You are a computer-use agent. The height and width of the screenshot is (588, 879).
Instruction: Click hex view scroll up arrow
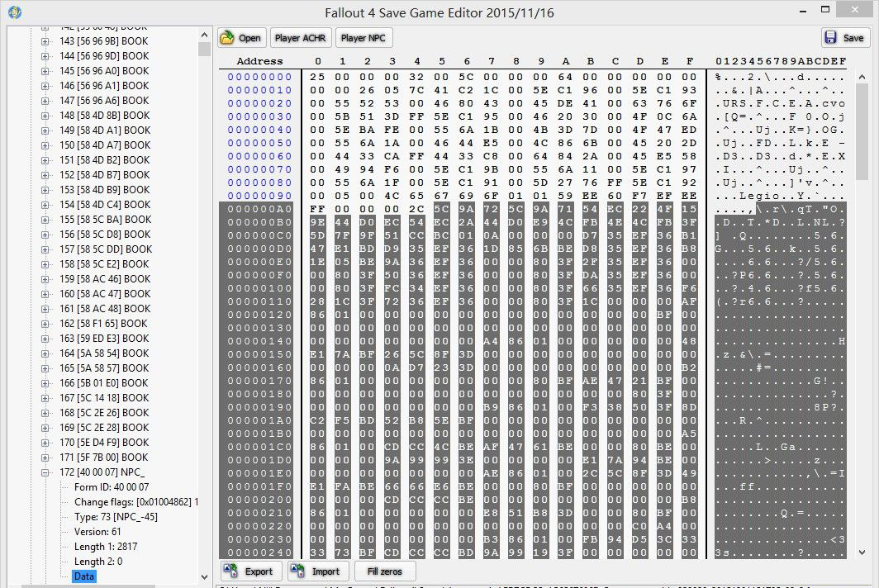pyautogui.click(x=862, y=77)
